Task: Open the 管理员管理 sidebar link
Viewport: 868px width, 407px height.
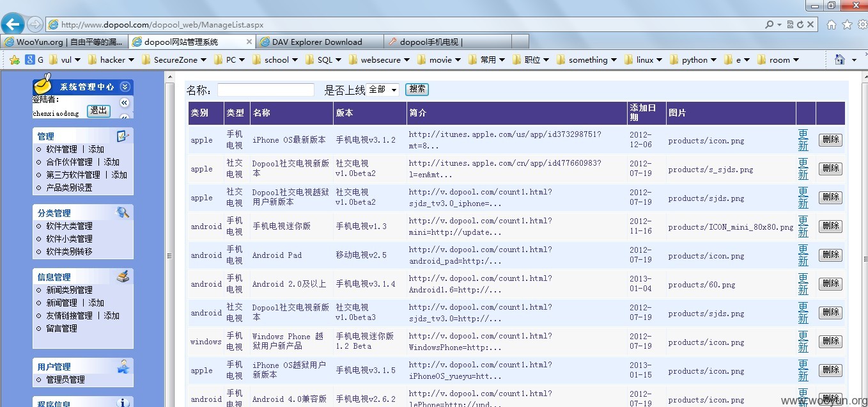Action: click(x=65, y=379)
